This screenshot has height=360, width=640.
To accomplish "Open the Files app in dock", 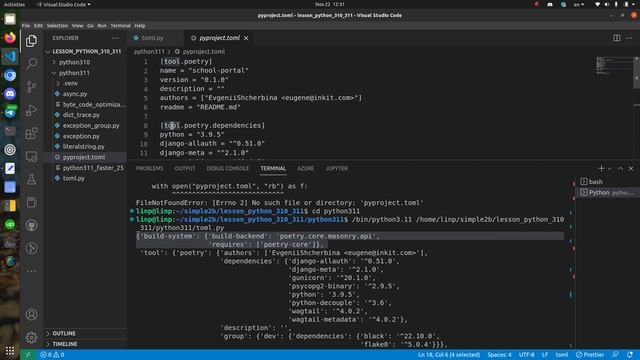I will 10,19.
